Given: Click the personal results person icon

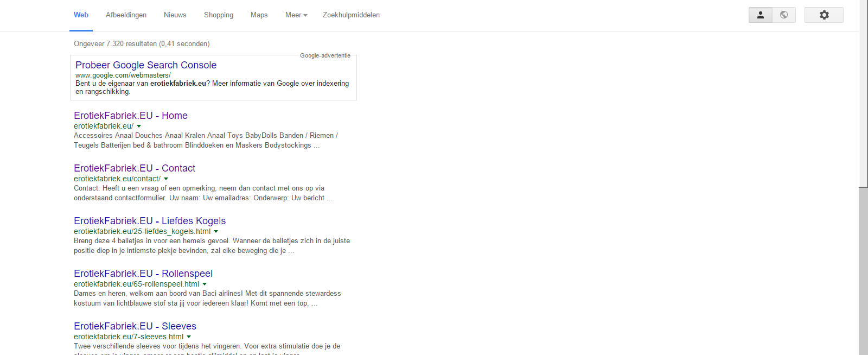Looking at the screenshot, I should [761, 15].
